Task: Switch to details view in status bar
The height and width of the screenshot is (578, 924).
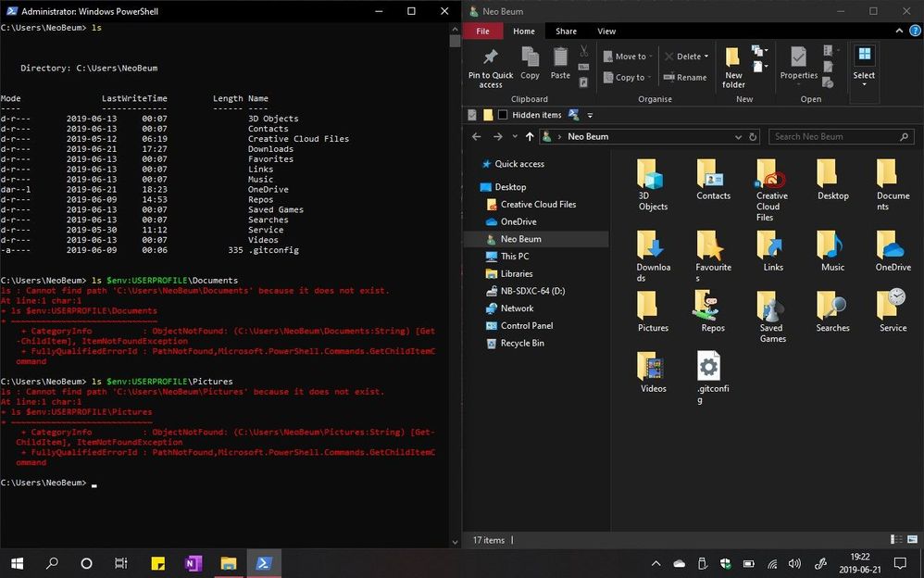Action: pyautogui.click(x=895, y=539)
